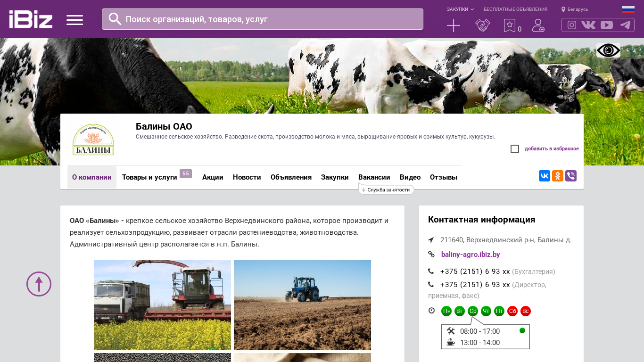This screenshot has width=644, height=362.
Task: Switch to Товары и услуги tab
Action: coord(149,177)
